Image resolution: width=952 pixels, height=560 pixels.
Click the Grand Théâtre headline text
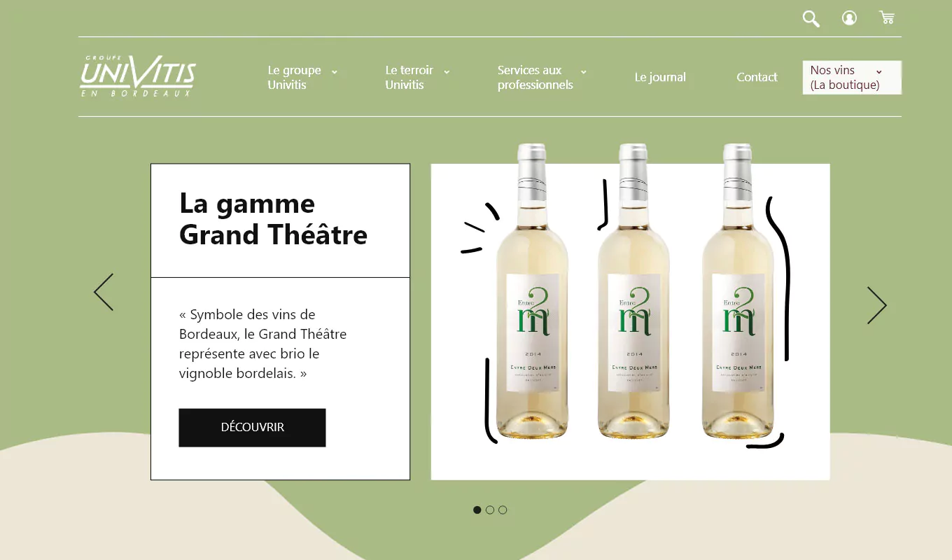pyautogui.click(x=273, y=219)
